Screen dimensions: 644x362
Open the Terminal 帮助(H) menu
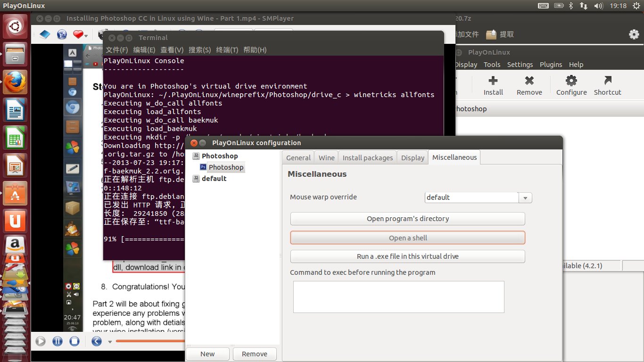[255, 49]
